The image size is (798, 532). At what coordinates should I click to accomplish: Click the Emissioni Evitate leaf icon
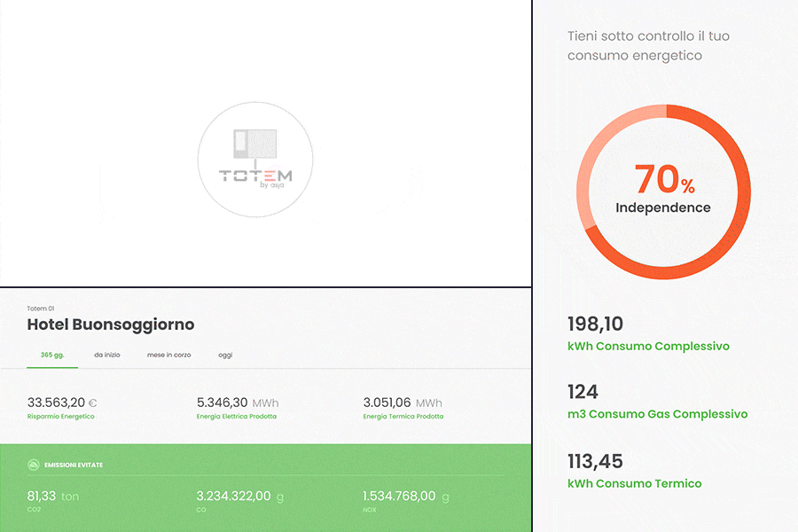pos(34,464)
